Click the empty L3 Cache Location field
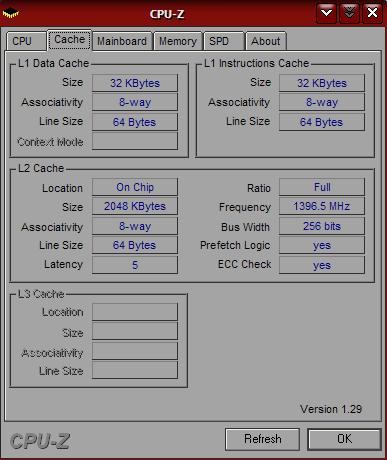The image size is (387, 460). pos(135,312)
